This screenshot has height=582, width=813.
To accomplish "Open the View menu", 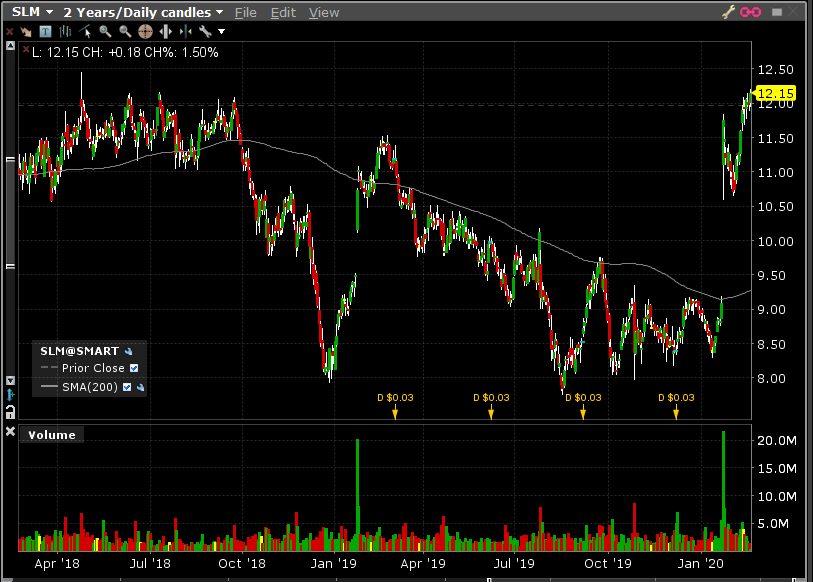I will [323, 12].
